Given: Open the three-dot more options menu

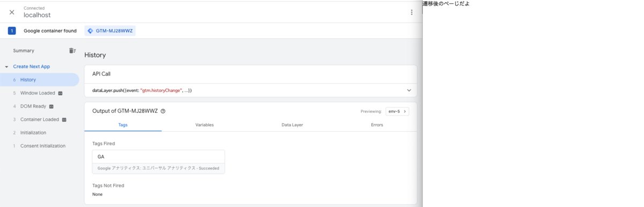Looking at the screenshot, I should tap(412, 12).
